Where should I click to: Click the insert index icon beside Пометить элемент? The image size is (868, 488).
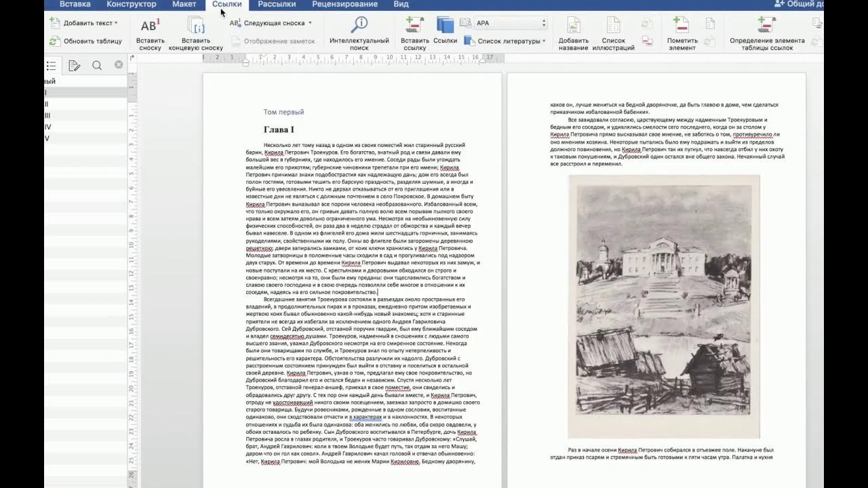tap(710, 24)
